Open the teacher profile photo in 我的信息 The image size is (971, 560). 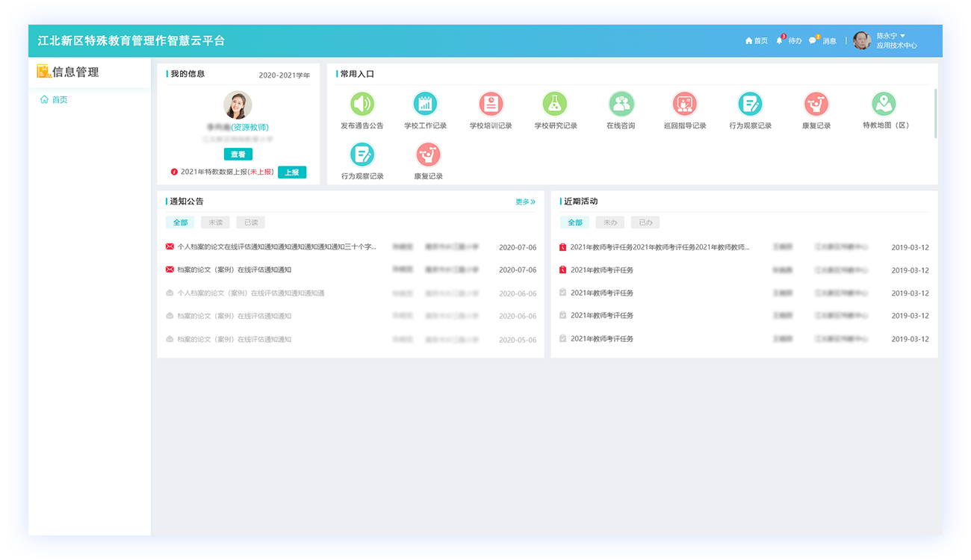click(238, 105)
